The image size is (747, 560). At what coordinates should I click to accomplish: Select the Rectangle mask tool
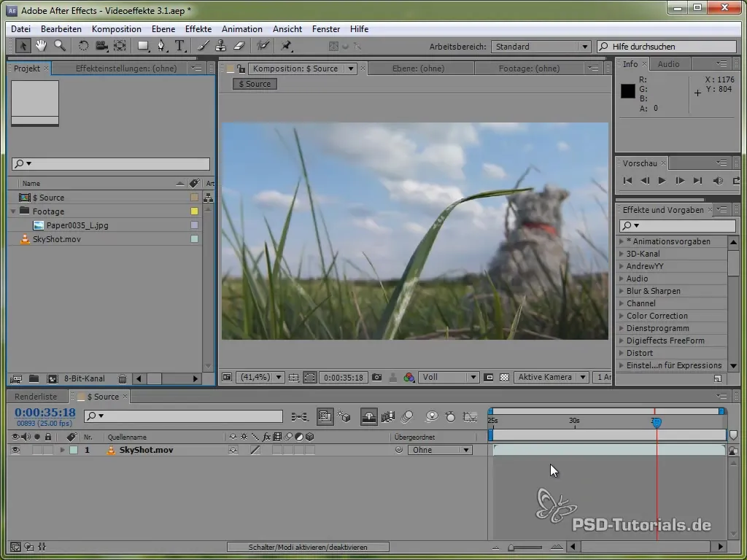pyautogui.click(x=144, y=46)
